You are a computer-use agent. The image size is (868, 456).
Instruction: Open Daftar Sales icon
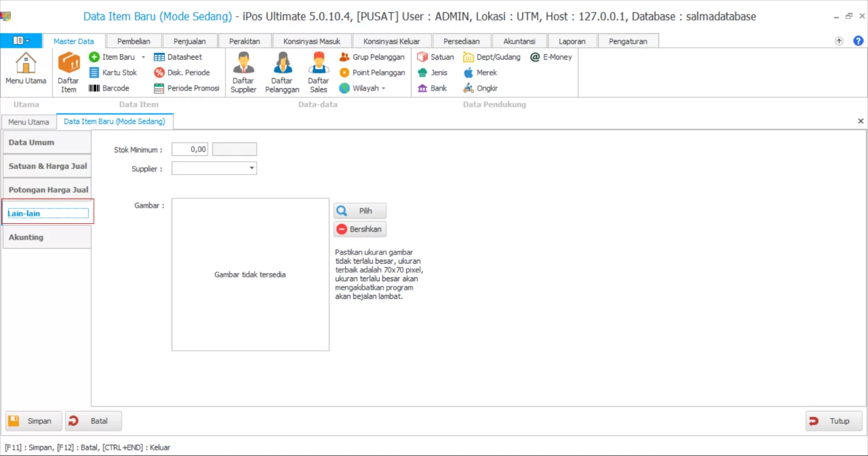click(319, 63)
